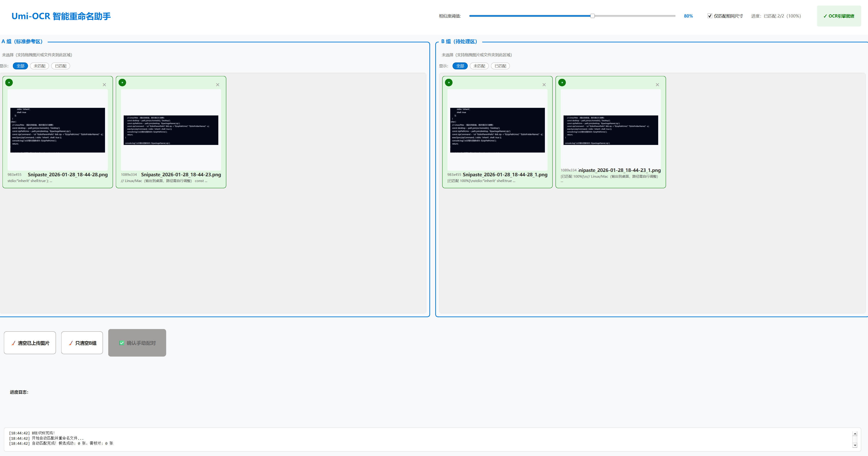Click the green match badge on the second group A card
The image size is (868, 456).
[x=122, y=82]
